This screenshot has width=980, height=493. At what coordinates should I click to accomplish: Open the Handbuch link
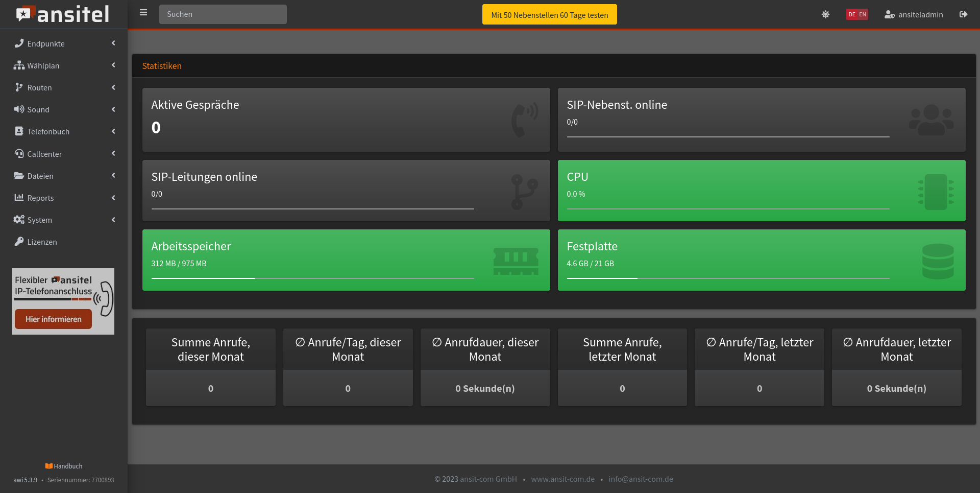point(64,466)
